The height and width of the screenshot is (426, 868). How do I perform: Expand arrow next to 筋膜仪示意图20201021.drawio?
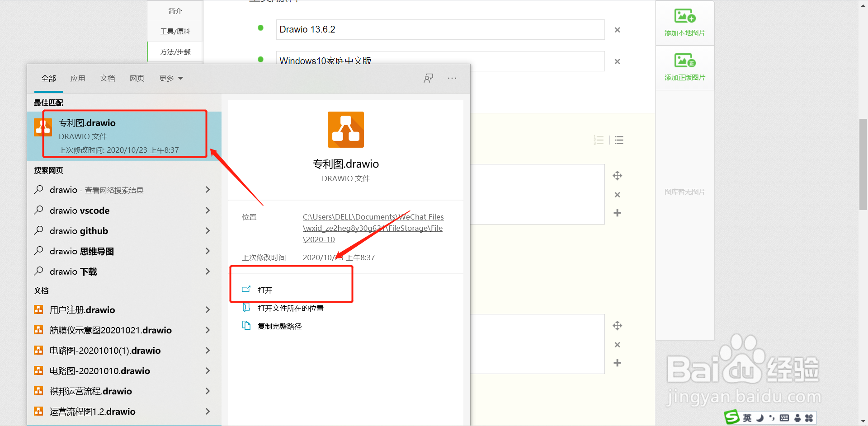coord(208,330)
